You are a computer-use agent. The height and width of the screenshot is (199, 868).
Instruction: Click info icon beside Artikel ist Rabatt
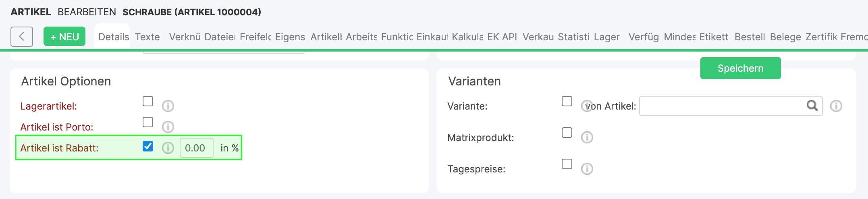[x=168, y=148]
